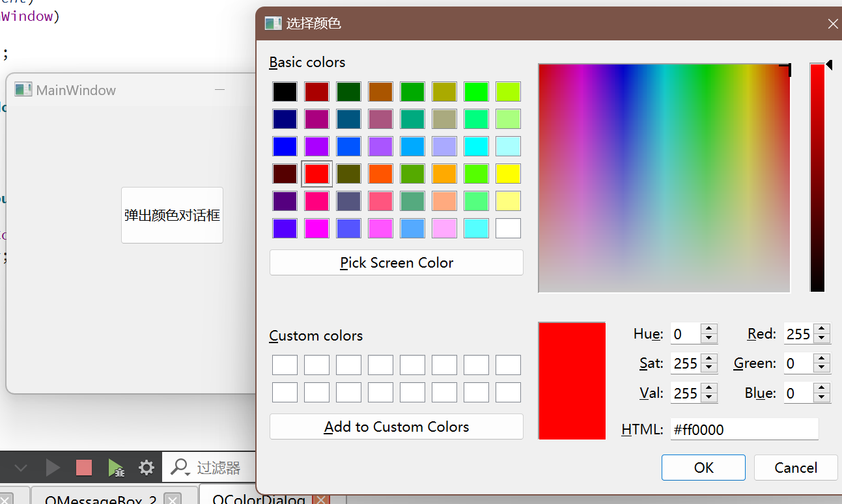This screenshot has width=842, height=504.
Task: Click the large red color preview
Action: [x=572, y=381]
